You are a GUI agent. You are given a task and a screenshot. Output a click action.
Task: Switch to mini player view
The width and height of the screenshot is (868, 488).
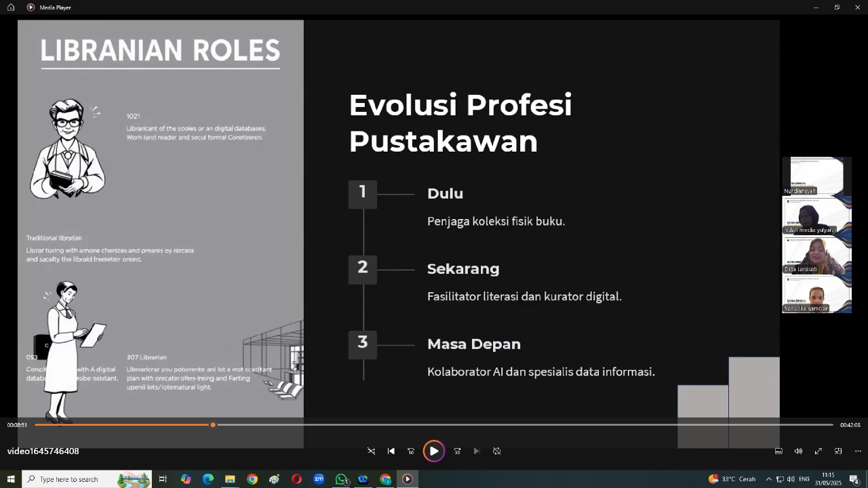pos(838,451)
